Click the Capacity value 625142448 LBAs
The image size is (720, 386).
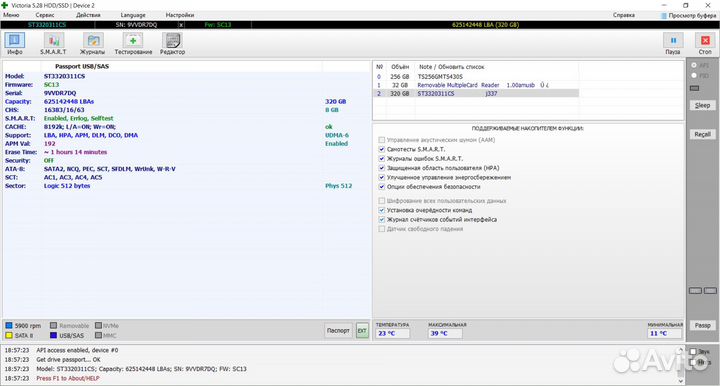(69, 101)
